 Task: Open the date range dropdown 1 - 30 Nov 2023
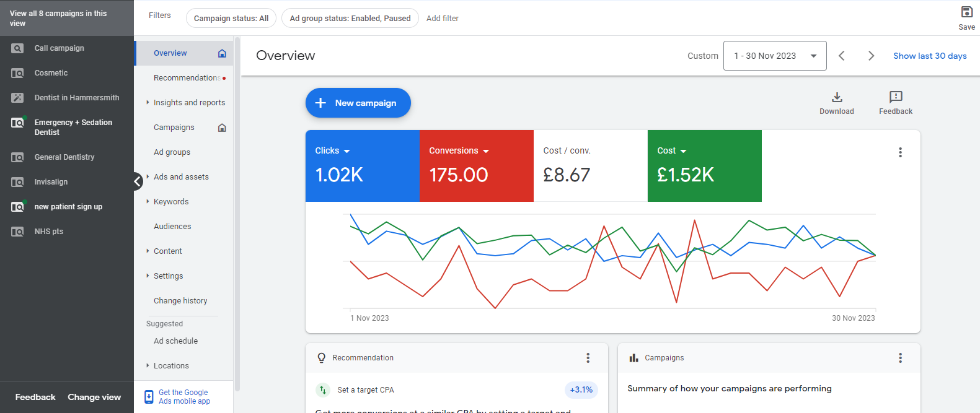click(x=774, y=56)
